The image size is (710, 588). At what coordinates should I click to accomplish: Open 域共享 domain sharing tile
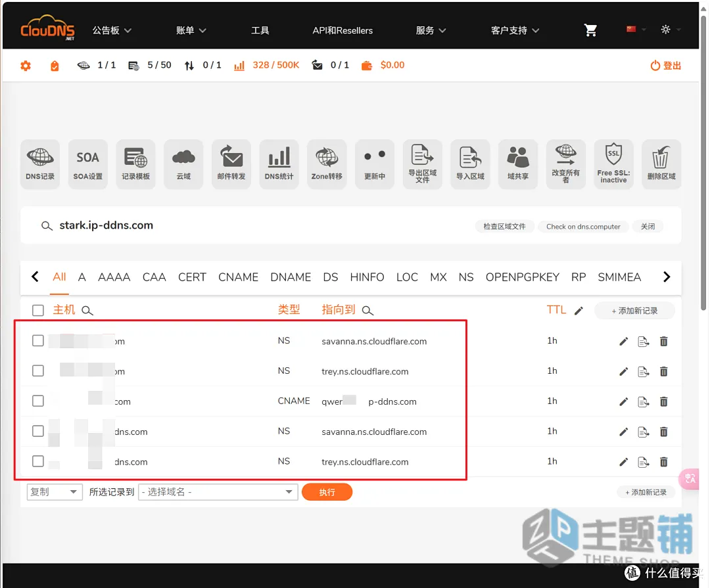click(x=518, y=164)
